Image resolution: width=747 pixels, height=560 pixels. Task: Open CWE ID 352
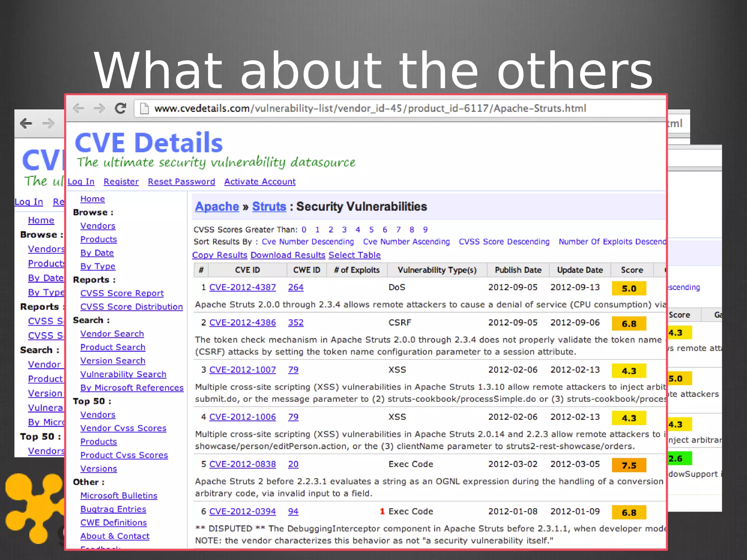296,323
